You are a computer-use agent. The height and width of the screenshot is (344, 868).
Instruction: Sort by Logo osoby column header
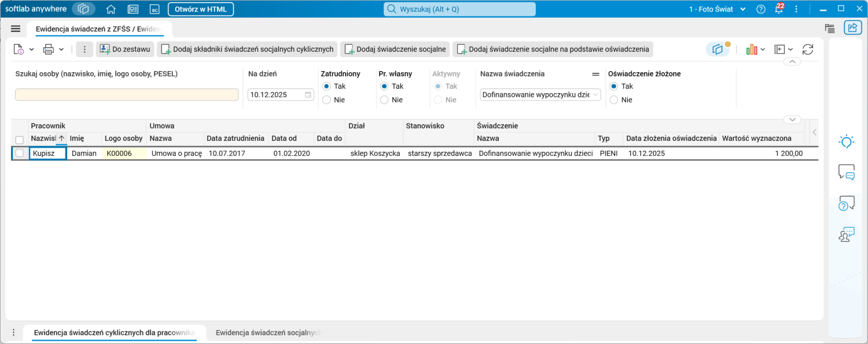point(123,138)
